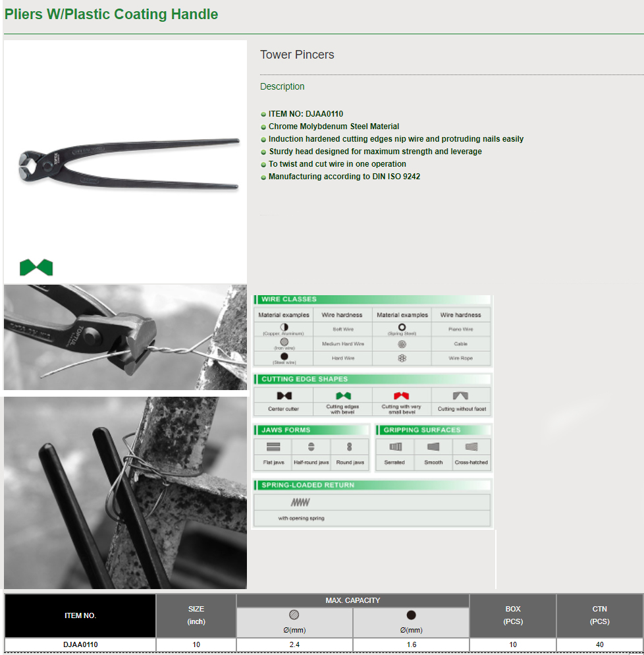
Task: Click the hatched circle icon in capacity header
Action: tap(294, 615)
